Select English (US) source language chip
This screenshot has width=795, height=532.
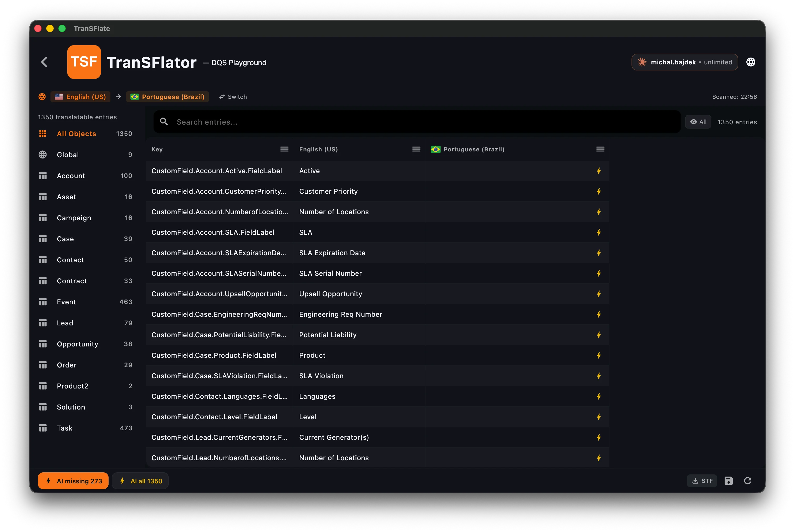click(x=81, y=97)
